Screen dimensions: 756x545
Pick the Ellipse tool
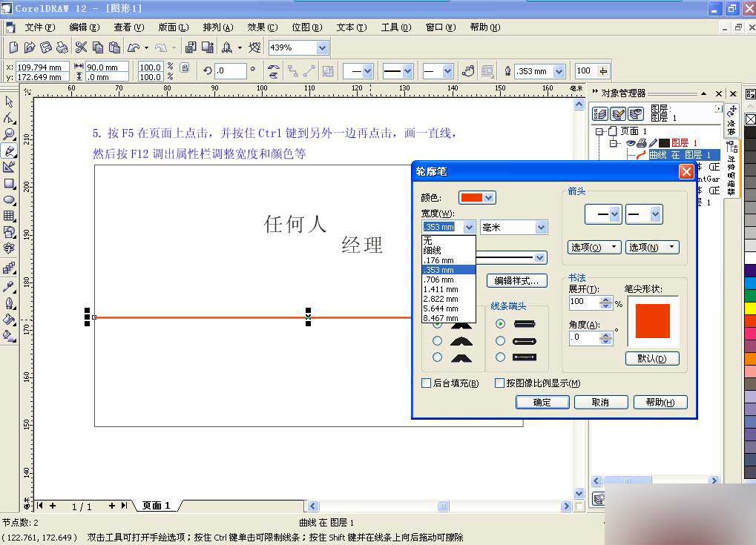(x=9, y=200)
